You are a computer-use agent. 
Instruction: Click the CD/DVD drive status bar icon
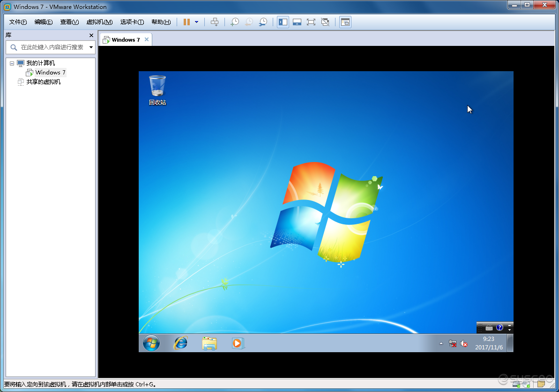526,384
